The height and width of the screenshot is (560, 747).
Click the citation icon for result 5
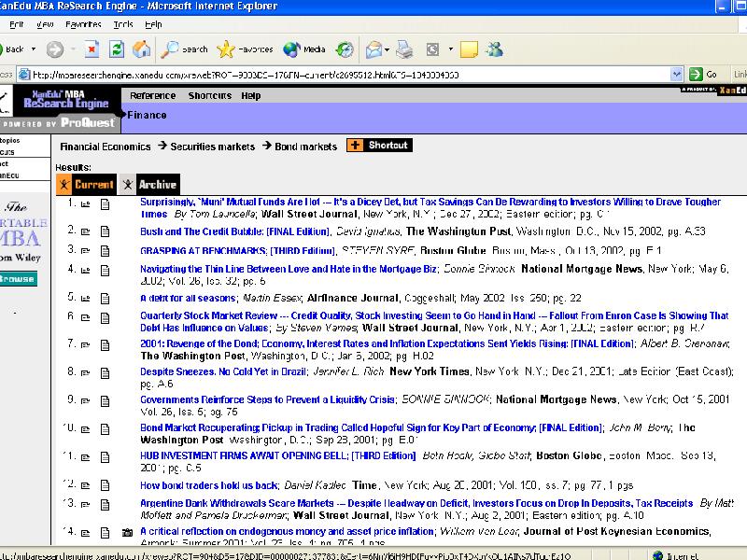pos(85,299)
